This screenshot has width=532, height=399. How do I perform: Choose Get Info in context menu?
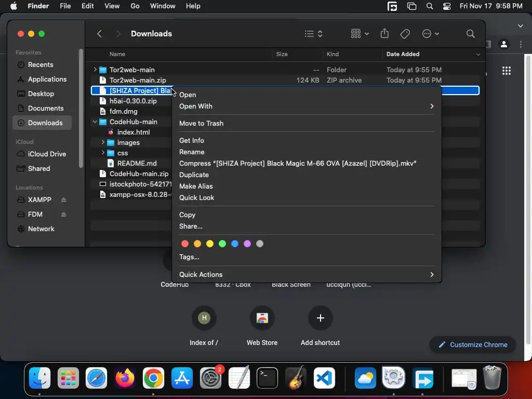[x=307, y=140]
